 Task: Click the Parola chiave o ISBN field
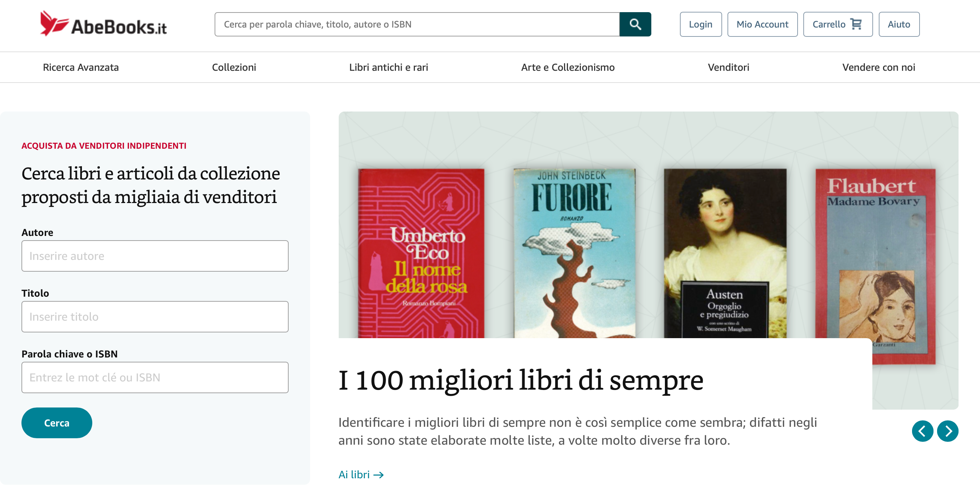[155, 378]
